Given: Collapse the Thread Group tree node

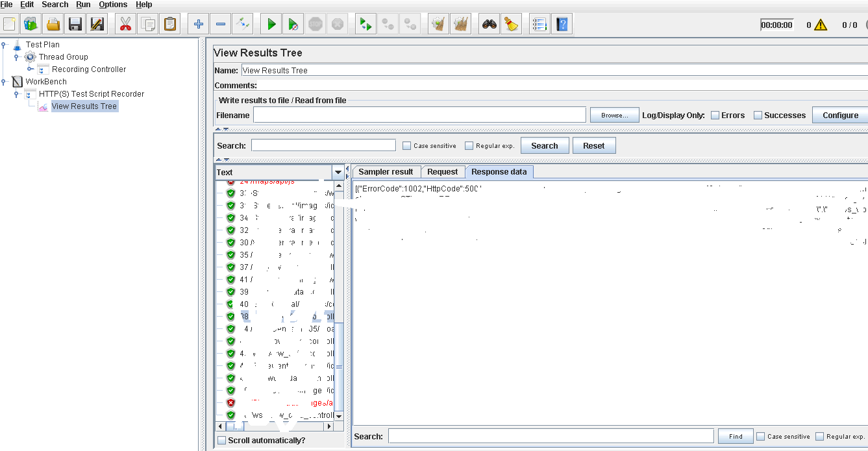Looking at the screenshot, I should click(17, 57).
